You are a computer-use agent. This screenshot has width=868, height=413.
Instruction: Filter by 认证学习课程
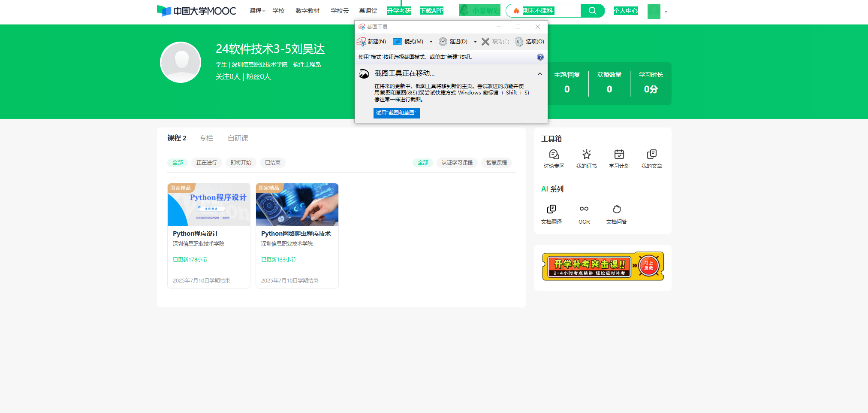[x=457, y=163]
